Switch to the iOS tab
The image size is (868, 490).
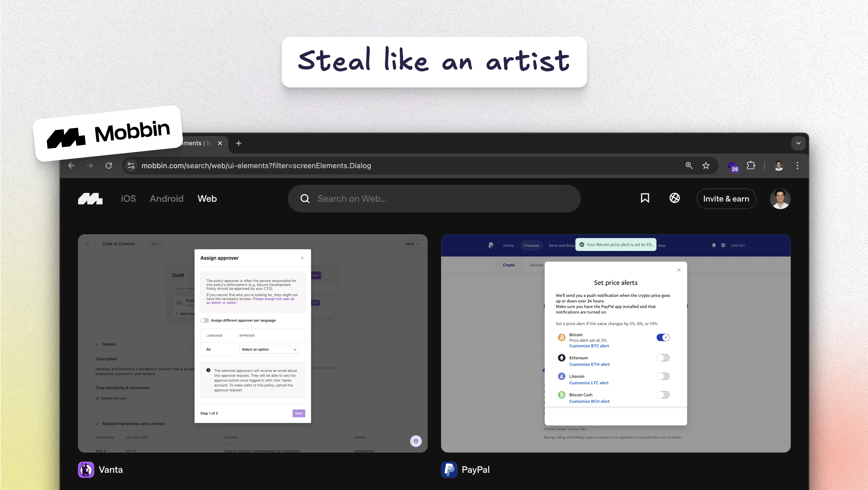[x=128, y=199]
